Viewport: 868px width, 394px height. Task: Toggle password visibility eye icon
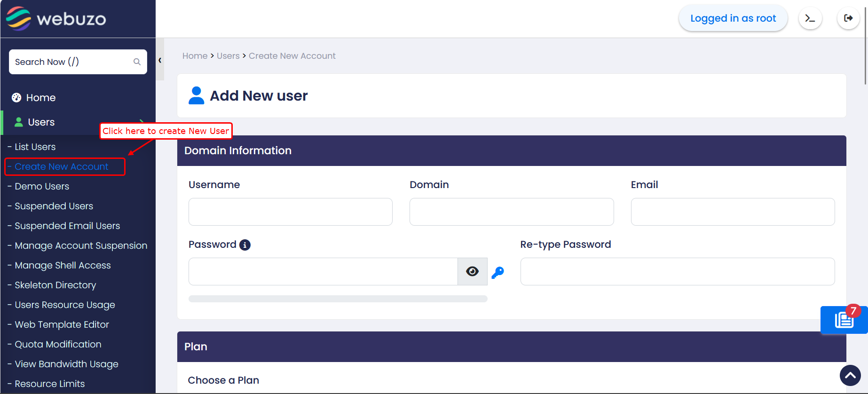click(x=472, y=271)
